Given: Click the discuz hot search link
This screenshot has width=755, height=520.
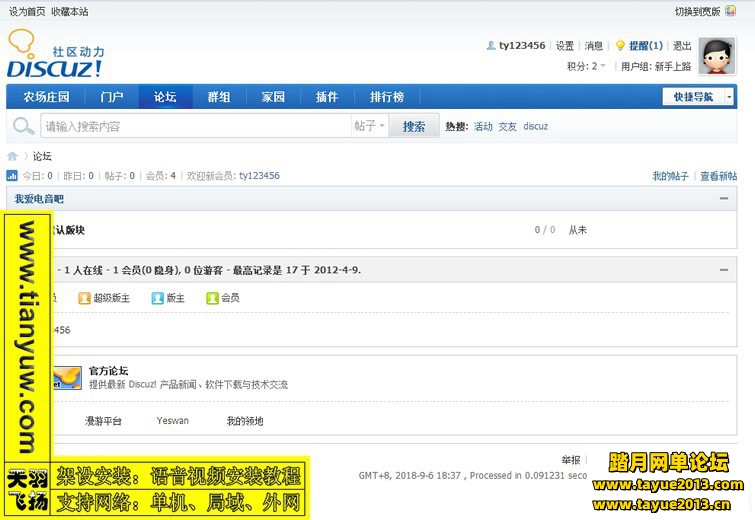Looking at the screenshot, I should tap(535, 126).
